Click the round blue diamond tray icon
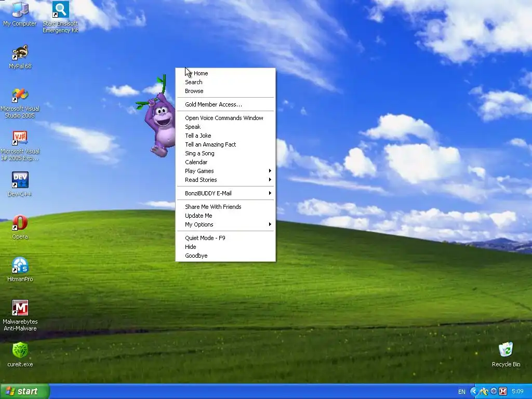Image resolution: width=532 pixels, height=399 pixels. (x=494, y=392)
